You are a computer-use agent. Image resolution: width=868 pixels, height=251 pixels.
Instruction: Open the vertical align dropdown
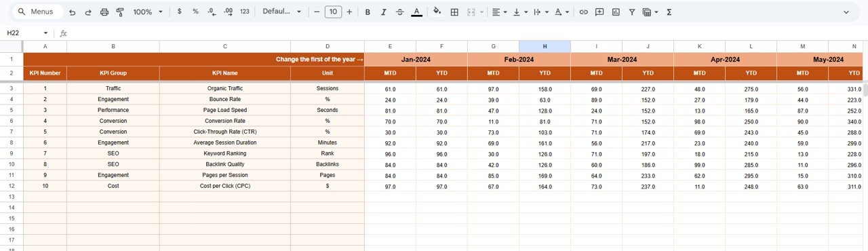[520, 12]
